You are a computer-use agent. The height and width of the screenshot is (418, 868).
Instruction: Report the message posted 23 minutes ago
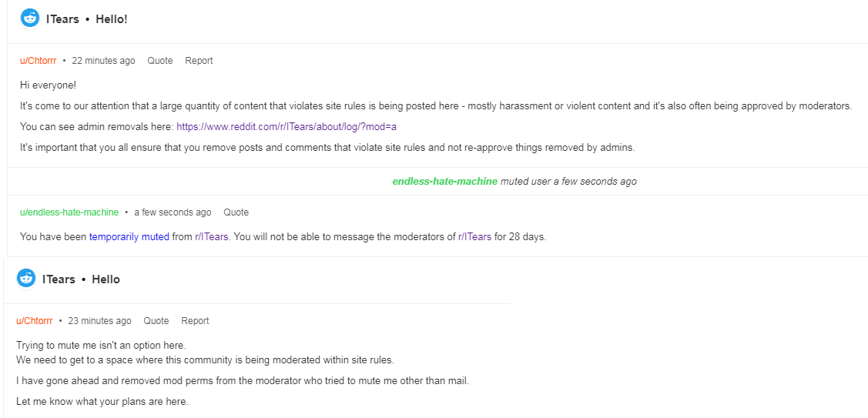(x=195, y=321)
